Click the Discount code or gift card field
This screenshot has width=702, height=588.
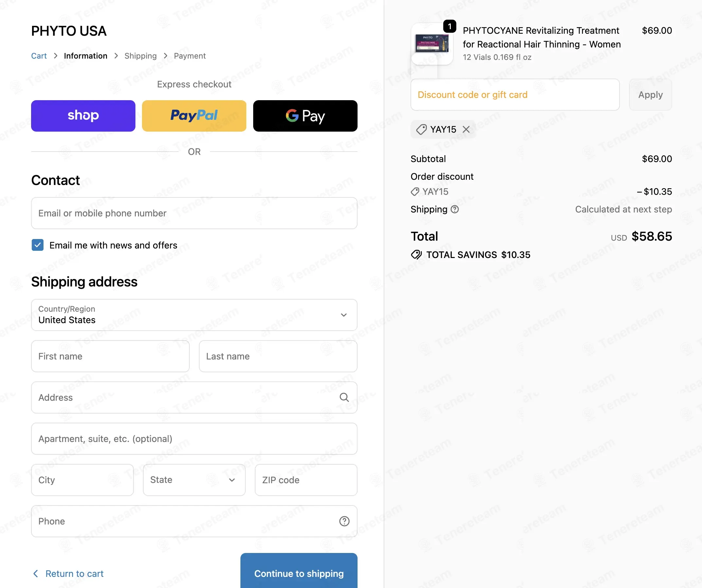click(x=515, y=95)
